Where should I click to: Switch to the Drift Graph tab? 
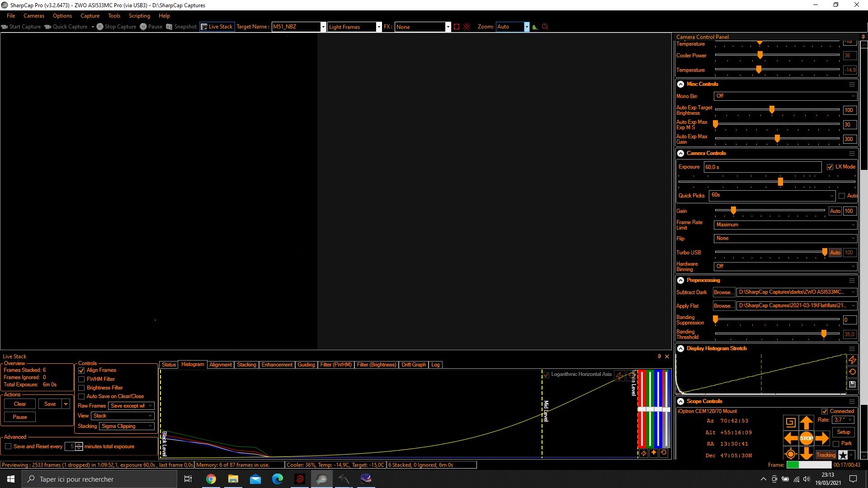414,365
